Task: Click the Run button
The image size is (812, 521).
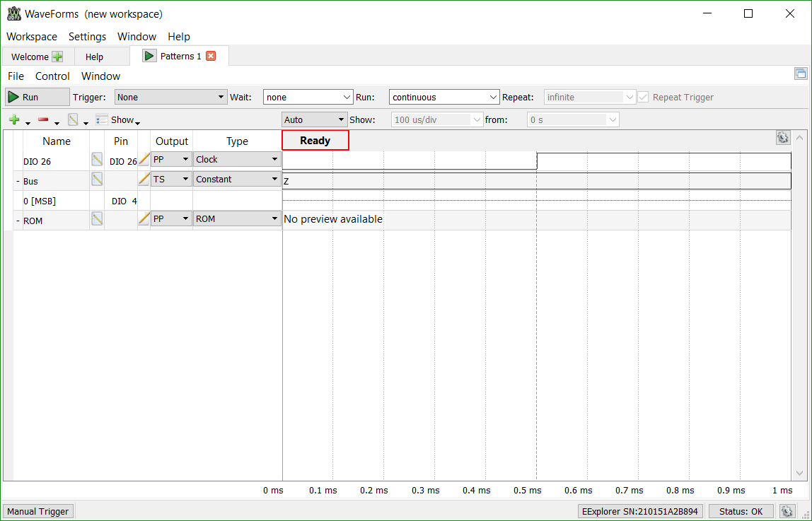Action: tap(37, 98)
